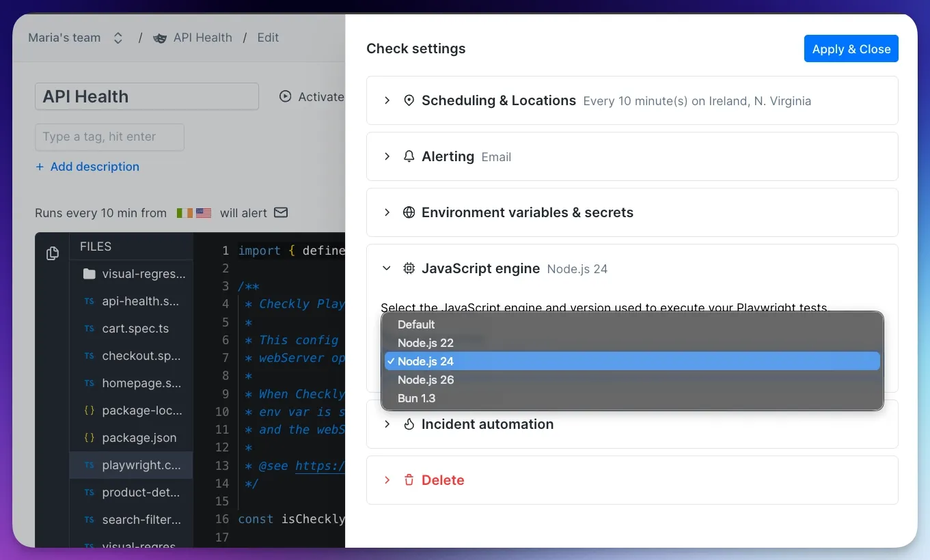This screenshot has width=930, height=560.
Task: Choose Node.js 22 from the dropdown list
Action: point(632,343)
